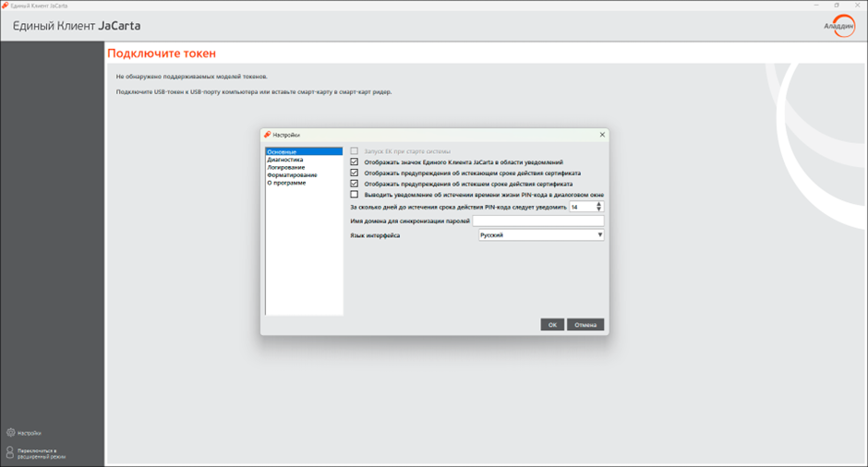Viewport: 868px width, 467px height.
Task: Confirm settings with the OK button
Action: (x=552, y=325)
